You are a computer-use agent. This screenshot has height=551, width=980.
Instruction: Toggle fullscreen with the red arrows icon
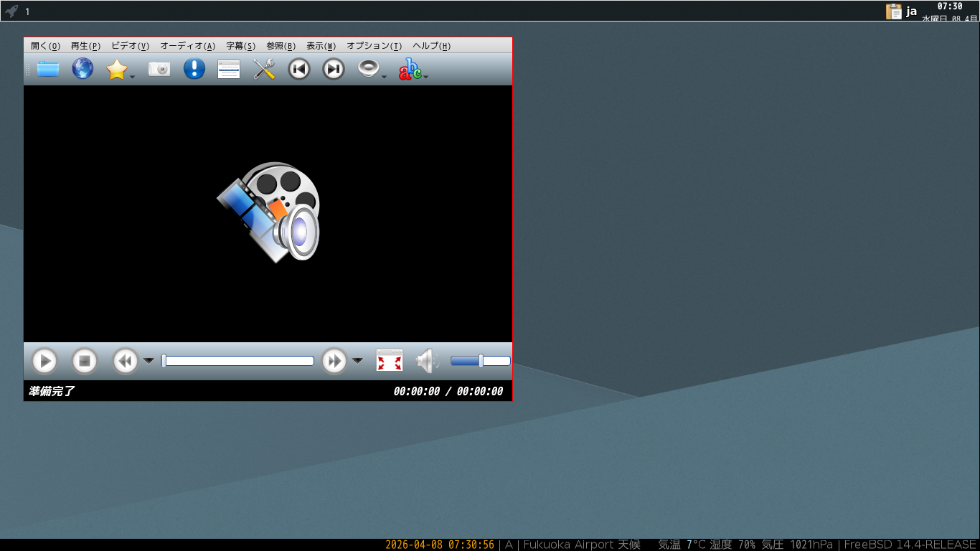click(x=390, y=360)
